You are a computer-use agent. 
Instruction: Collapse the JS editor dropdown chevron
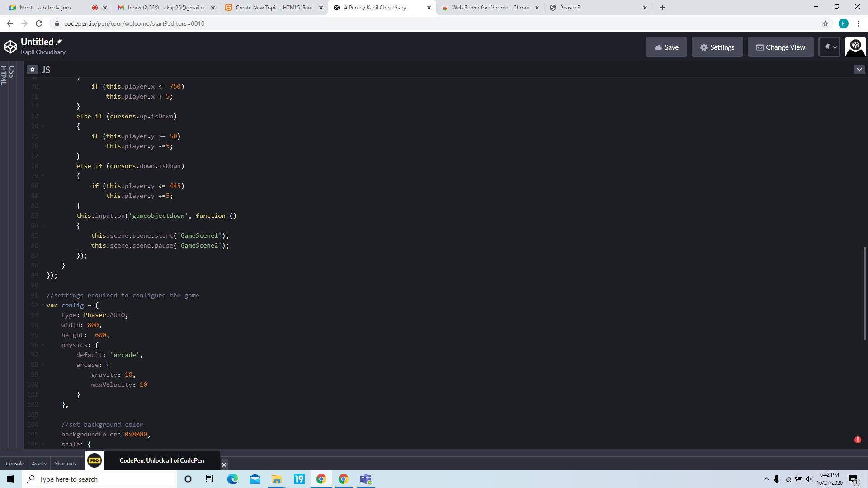tap(859, 70)
